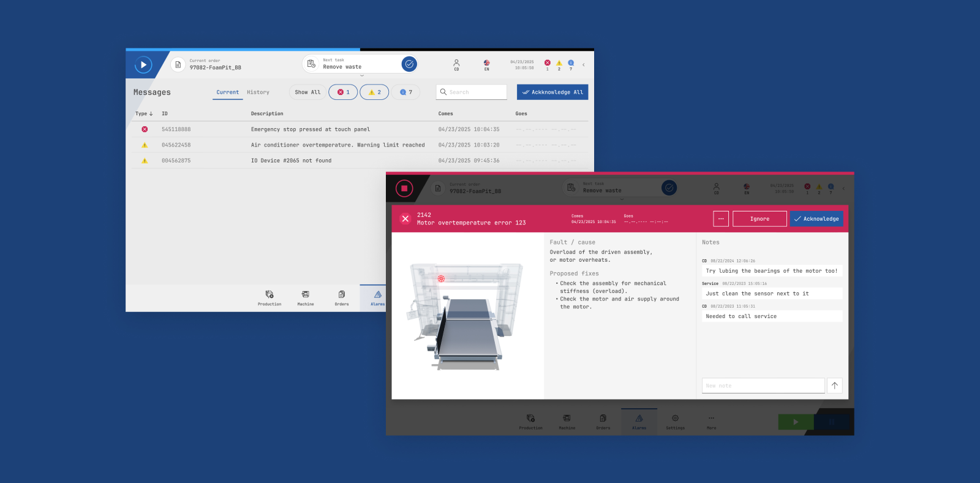980x483 pixels.
Task: Click the Ackknowledge All button
Action: [x=552, y=93]
